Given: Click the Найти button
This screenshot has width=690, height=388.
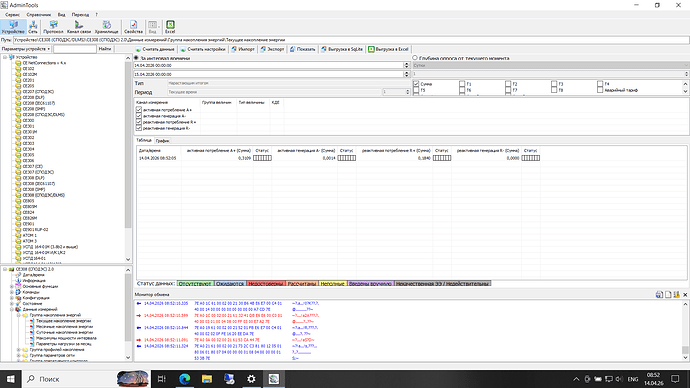Looking at the screenshot, I should click(105, 49).
